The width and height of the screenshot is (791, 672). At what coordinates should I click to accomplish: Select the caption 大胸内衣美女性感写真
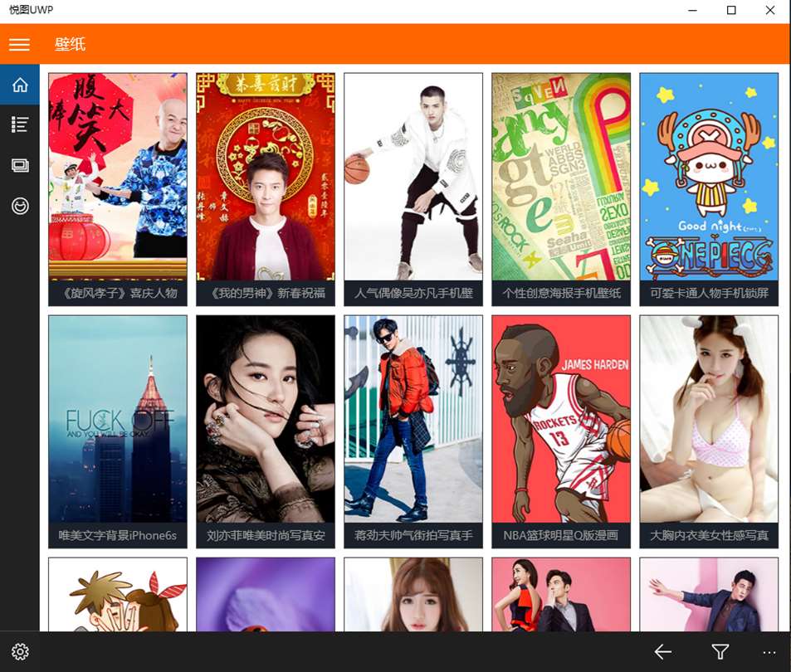click(709, 535)
